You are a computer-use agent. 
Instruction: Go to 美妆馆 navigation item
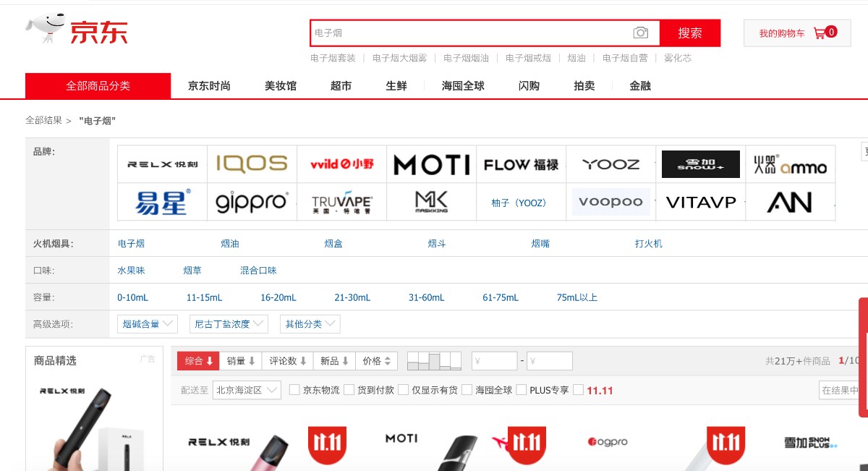pyautogui.click(x=281, y=85)
